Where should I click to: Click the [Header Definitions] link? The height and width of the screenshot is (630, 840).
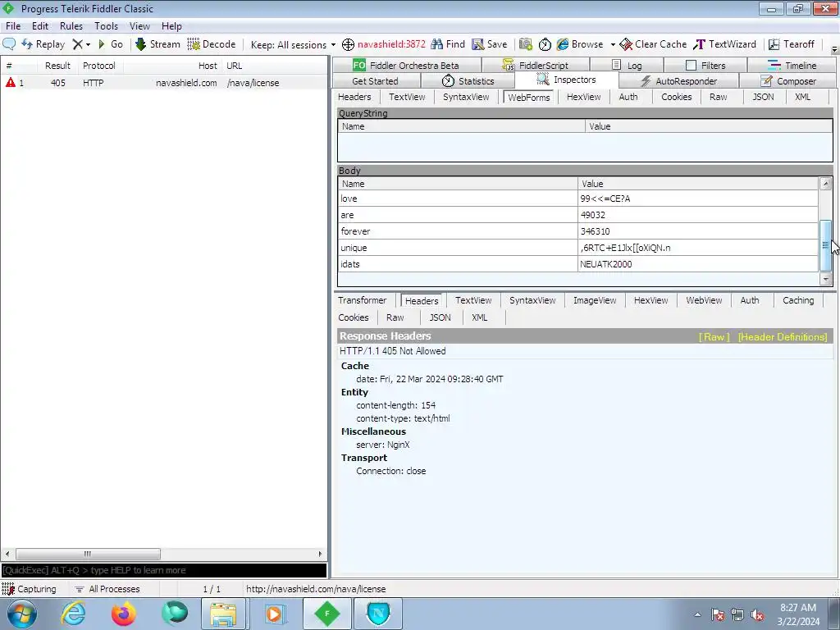(783, 337)
